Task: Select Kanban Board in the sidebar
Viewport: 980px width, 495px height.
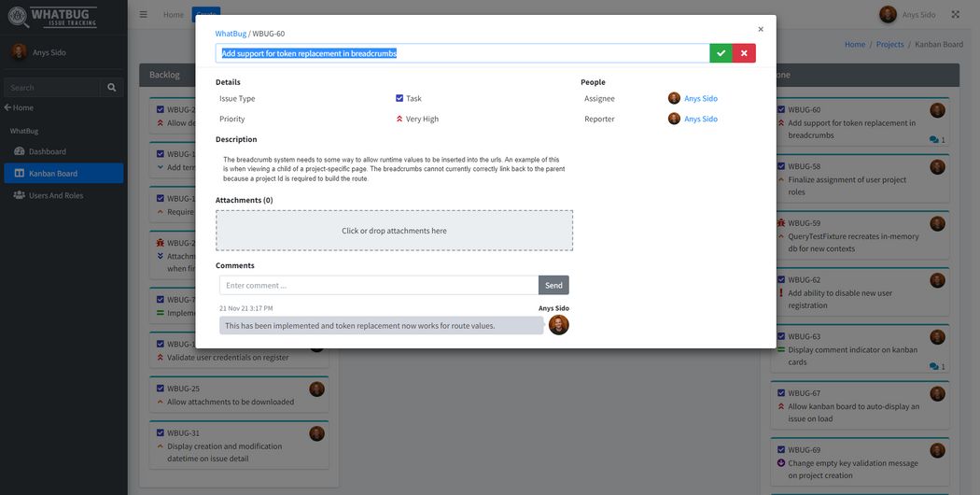Action: 52,174
